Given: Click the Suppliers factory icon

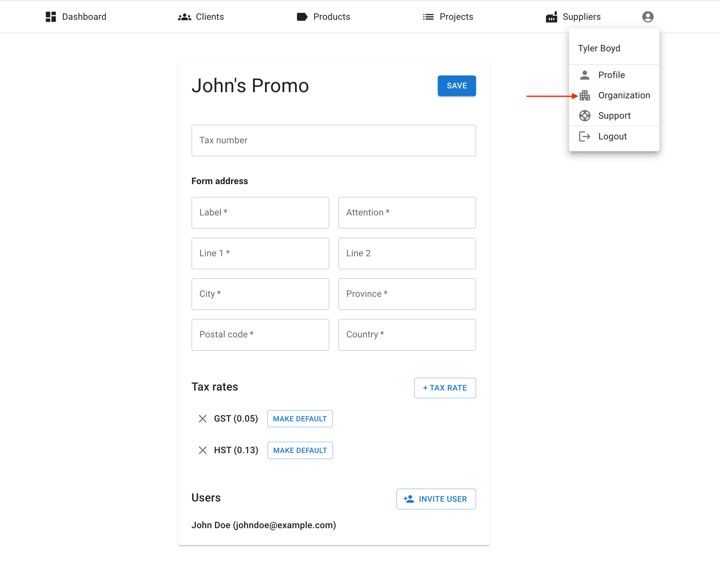Looking at the screenshot, I should click(x=551, y=17).
